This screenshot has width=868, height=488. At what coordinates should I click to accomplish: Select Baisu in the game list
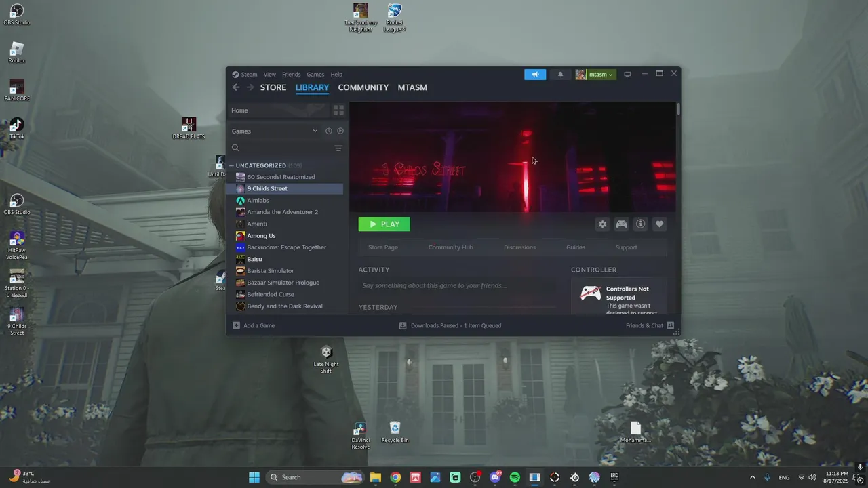click(285, 259)
